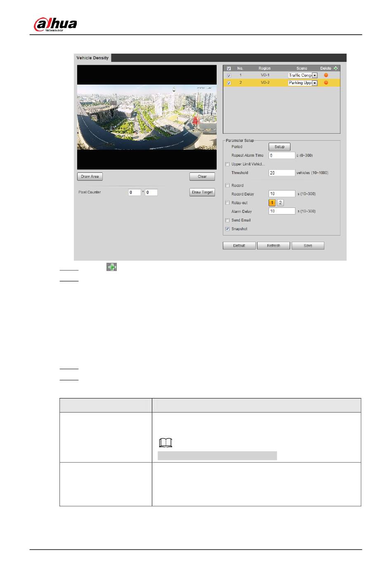392x561 pixels.
Task: Disable the Snapshot checkbox
Action: 227,229
